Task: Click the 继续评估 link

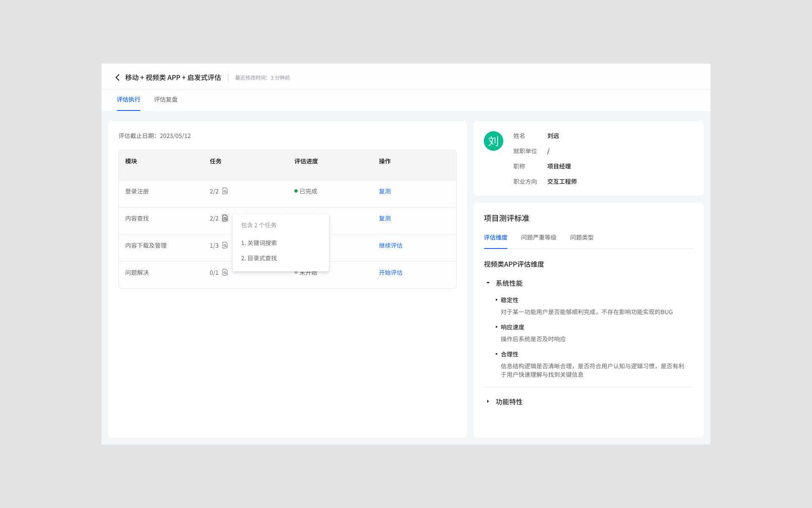Action: coord(390,246)
